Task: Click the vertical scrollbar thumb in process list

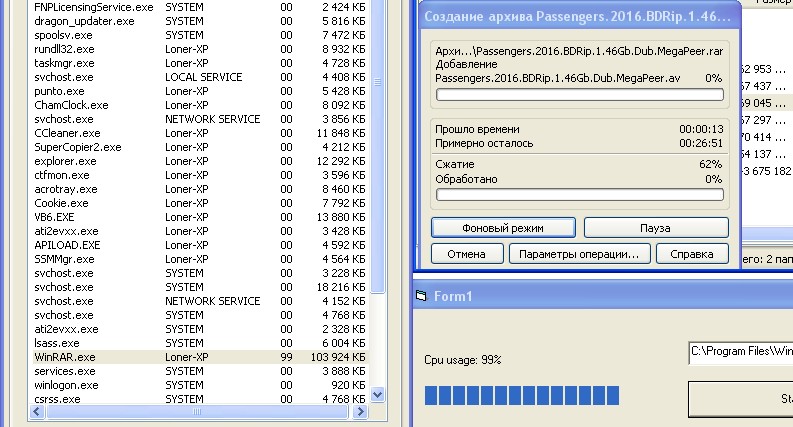Action: click(377, 147)
